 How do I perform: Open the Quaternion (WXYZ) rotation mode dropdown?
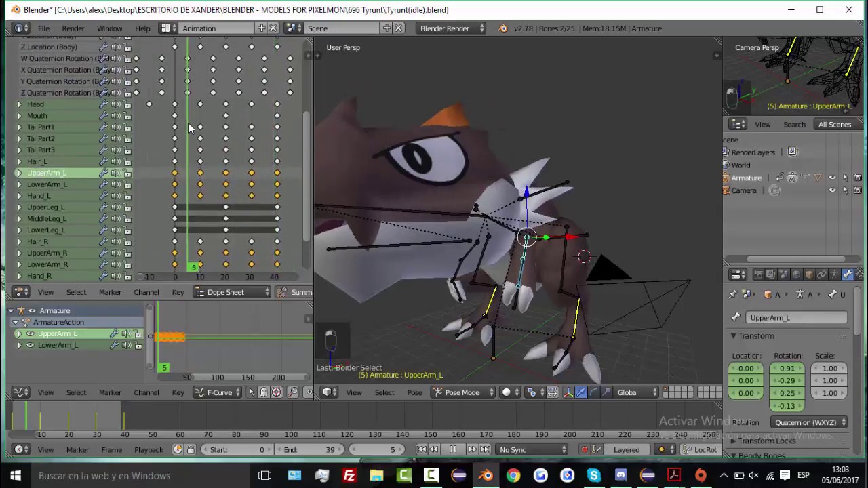[x=809, y=422]
